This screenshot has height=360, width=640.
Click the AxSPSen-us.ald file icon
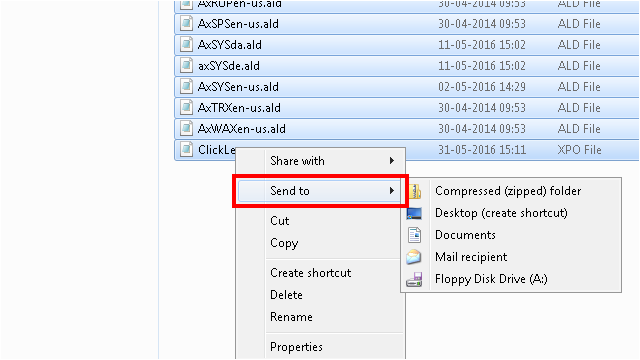pos(187,24)
